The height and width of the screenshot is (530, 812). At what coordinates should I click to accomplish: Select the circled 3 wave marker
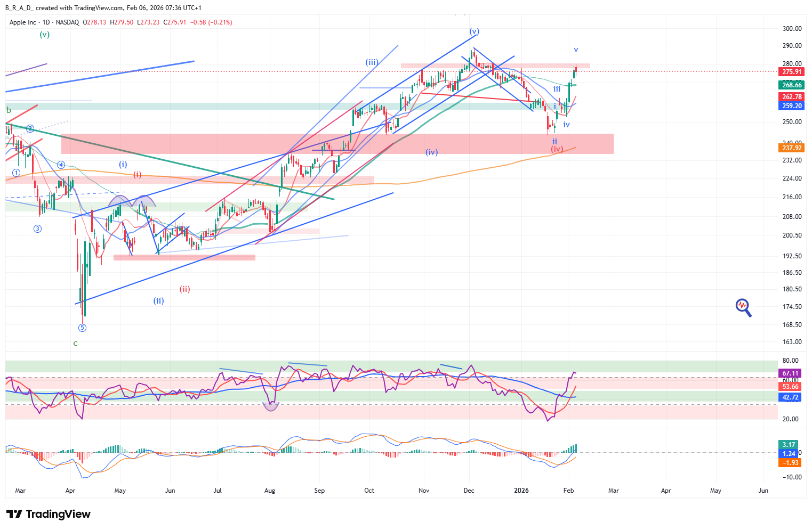coord(37,229)
